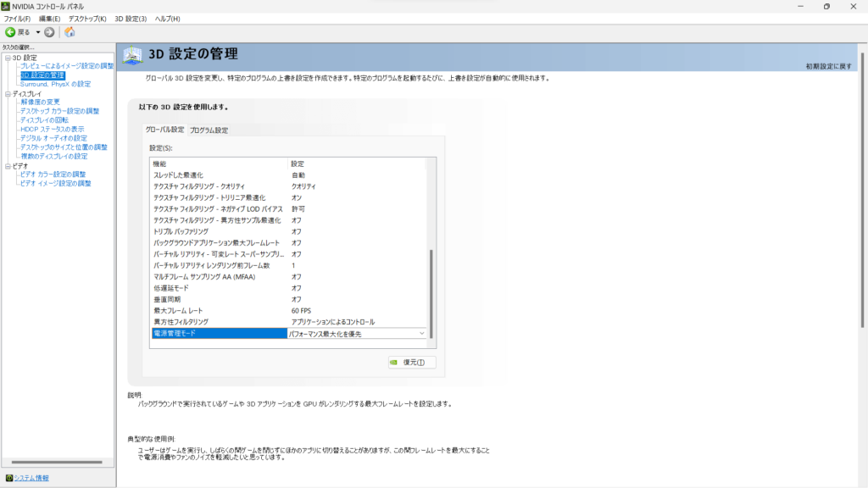Open デスクトップ カラー設定の調整 in the task tree
868x488 pixels.
pos(60,111)
